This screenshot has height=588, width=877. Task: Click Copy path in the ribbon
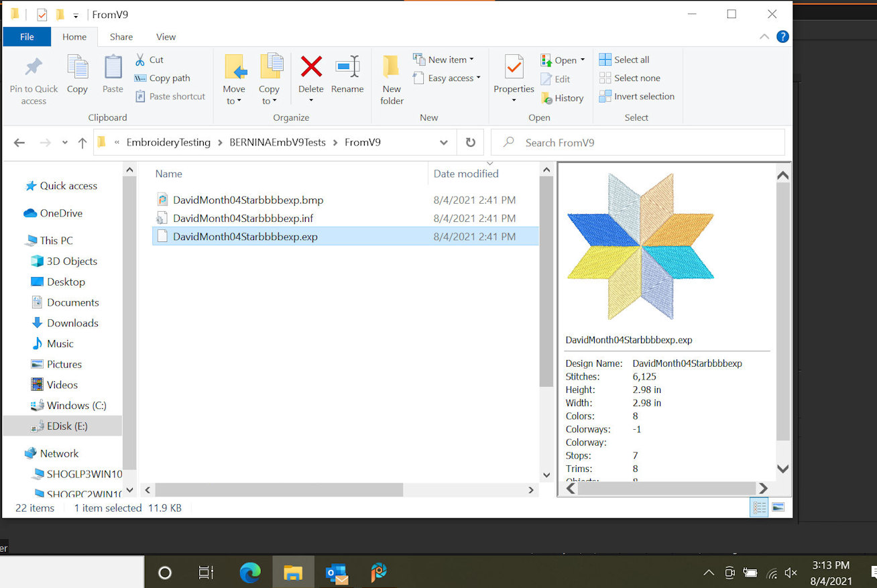(162, 78)
